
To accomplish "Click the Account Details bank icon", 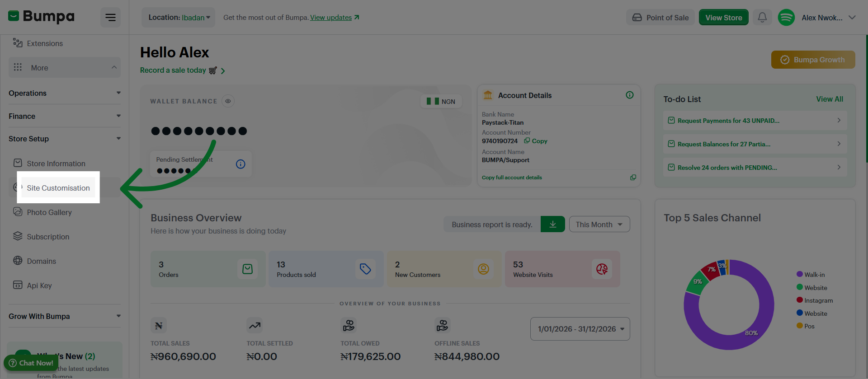I will pos(488,95).
